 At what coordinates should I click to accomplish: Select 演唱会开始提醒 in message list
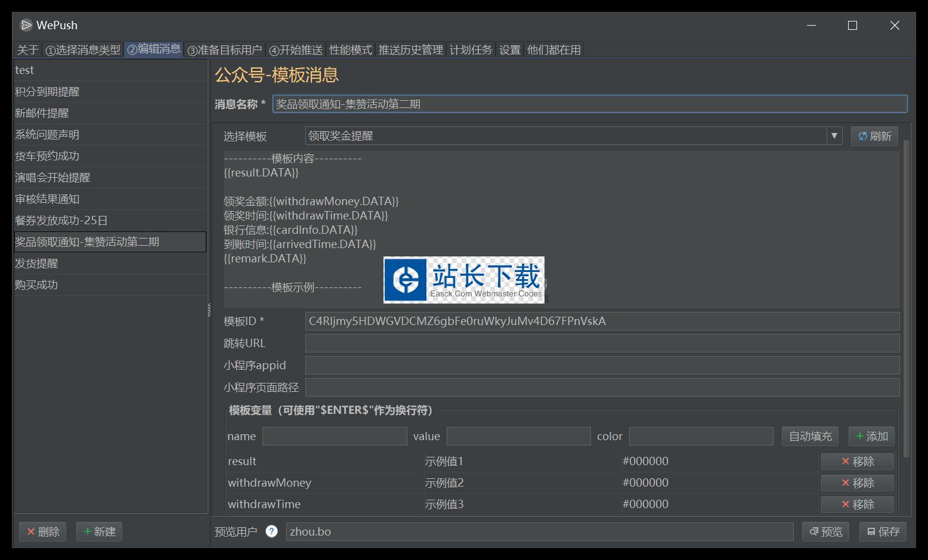tap(52, 178)
